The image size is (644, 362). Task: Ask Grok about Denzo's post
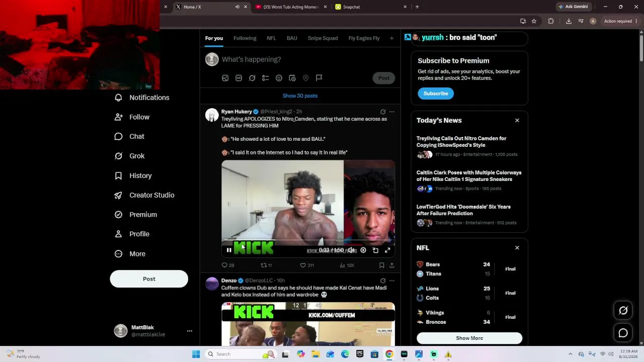point(383,281)
